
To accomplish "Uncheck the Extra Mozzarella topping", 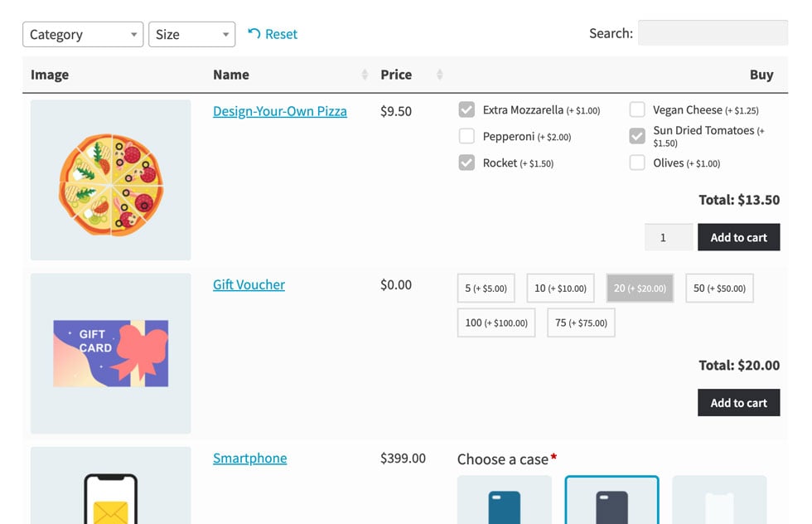I will point(466,109).
